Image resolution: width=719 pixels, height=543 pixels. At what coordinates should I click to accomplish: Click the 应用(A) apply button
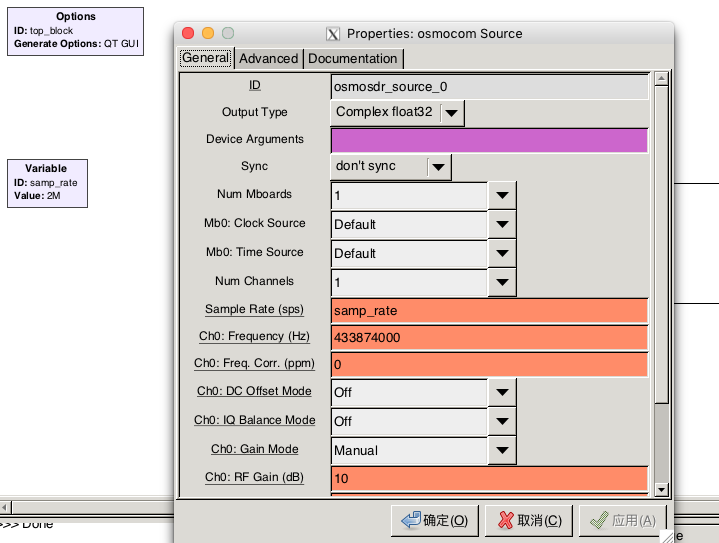tap(623, 521)
